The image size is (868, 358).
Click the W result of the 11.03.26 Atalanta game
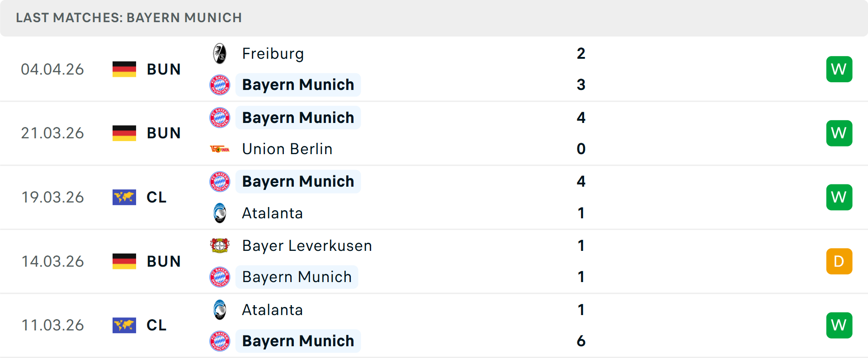click(x=839, y=325)
